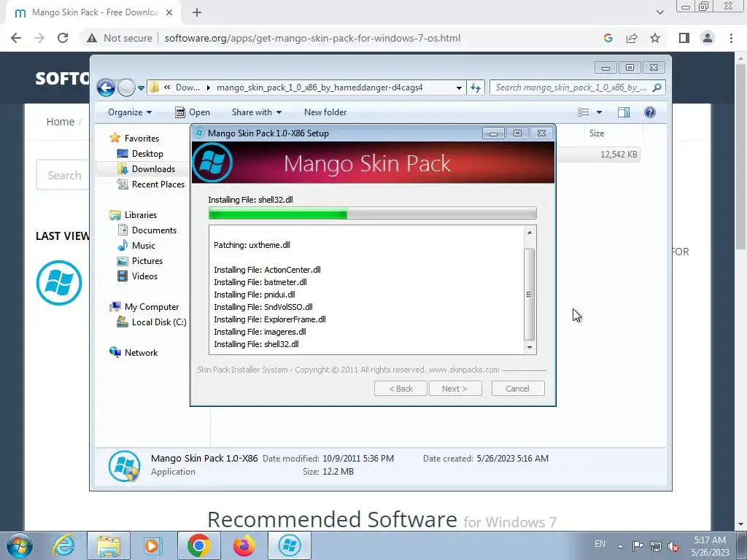Click the Chrome address bar URL
Screen dimensions: 747x560
312,38
